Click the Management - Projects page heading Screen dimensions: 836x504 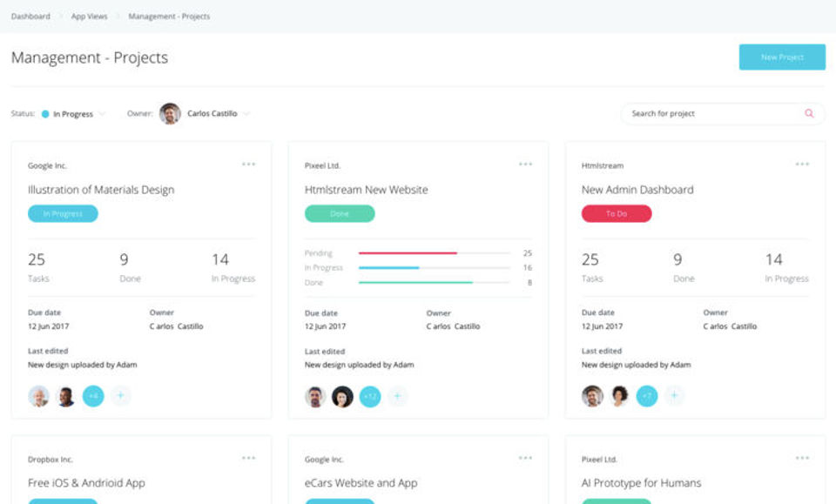(x=90, y=57)
